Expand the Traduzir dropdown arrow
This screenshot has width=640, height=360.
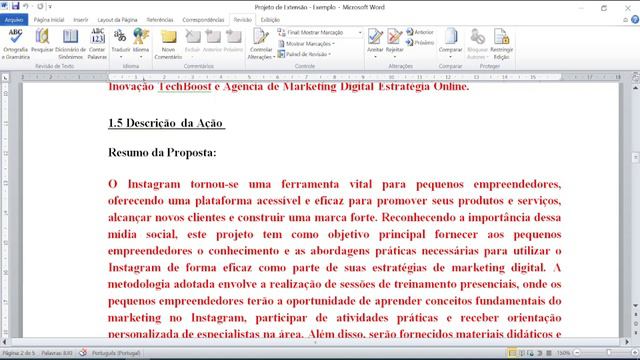click(x=121, y=57)
